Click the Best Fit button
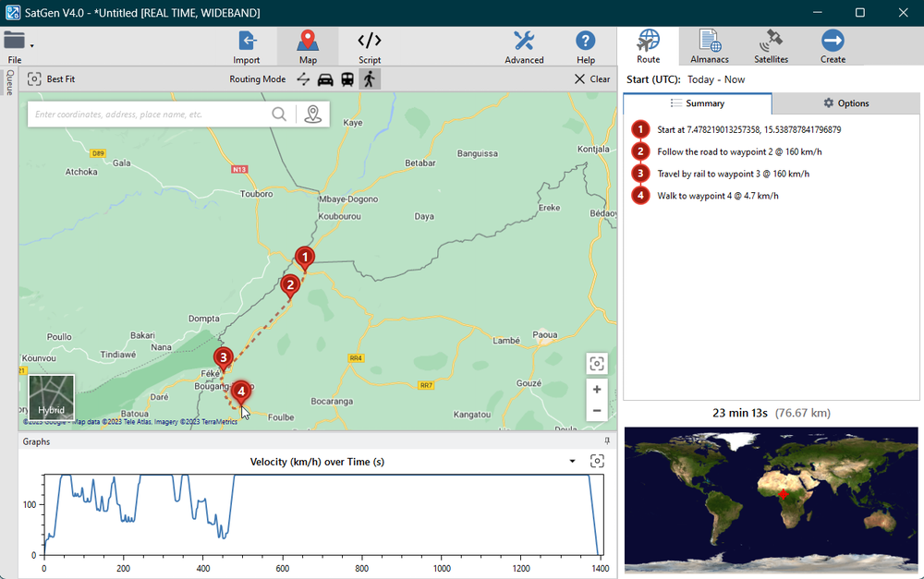This screenshot has width=924, height=579. [51, 79]
